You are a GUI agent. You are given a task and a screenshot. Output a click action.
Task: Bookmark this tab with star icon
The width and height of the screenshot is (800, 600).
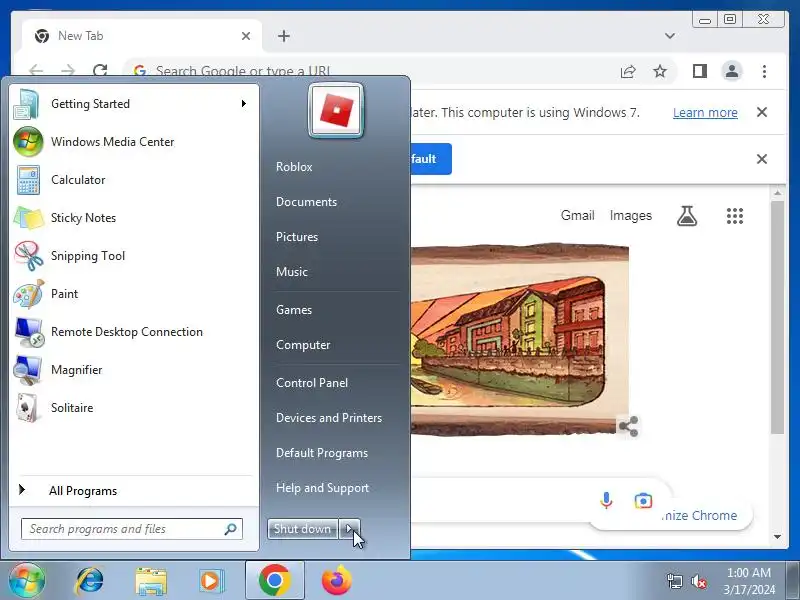click(x=660, y=71)
